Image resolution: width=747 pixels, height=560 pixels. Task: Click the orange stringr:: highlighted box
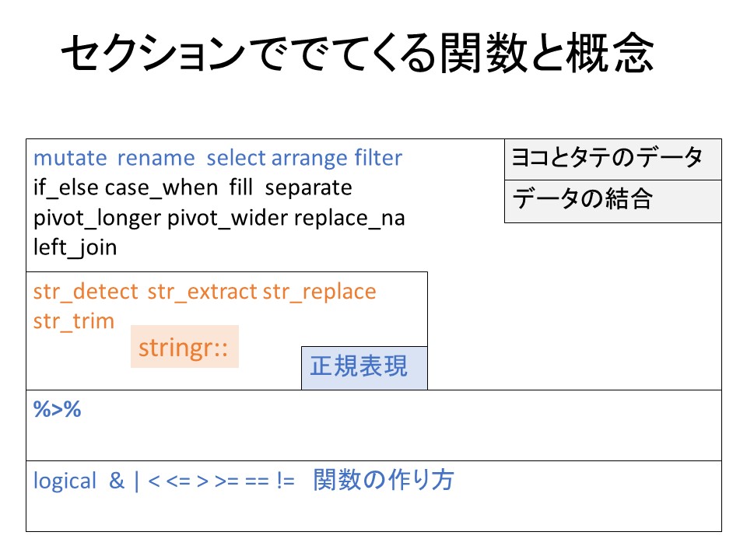coord(184,347)
